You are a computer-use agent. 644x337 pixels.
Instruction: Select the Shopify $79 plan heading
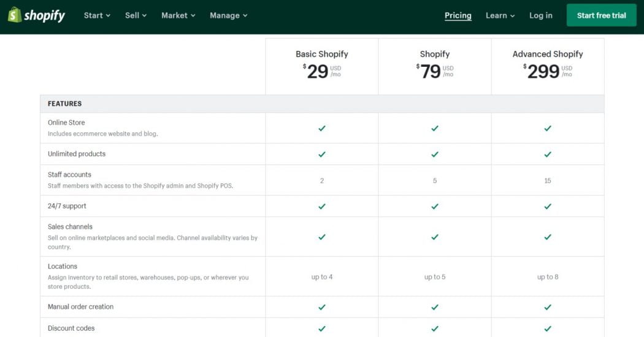pos(434,54)
